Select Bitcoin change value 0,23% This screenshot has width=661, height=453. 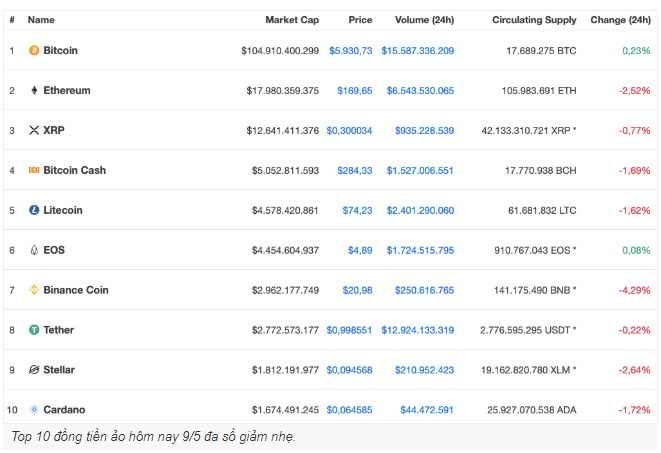637,51
